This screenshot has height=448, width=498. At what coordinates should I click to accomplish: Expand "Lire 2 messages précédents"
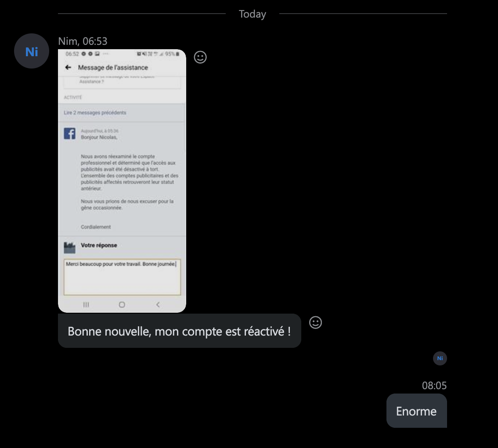(95, 113)
